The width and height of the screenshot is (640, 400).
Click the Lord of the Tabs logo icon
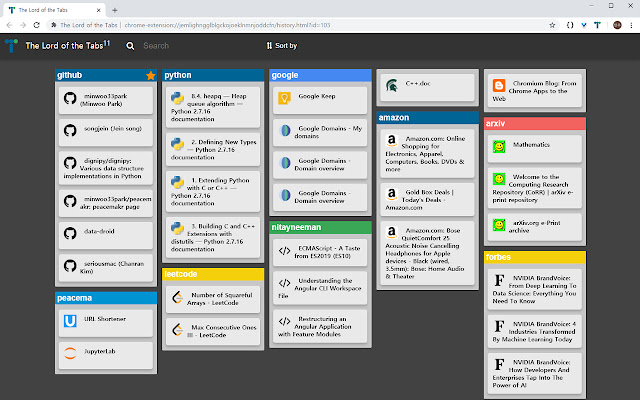pyautogui.click(x=11, y=46)
